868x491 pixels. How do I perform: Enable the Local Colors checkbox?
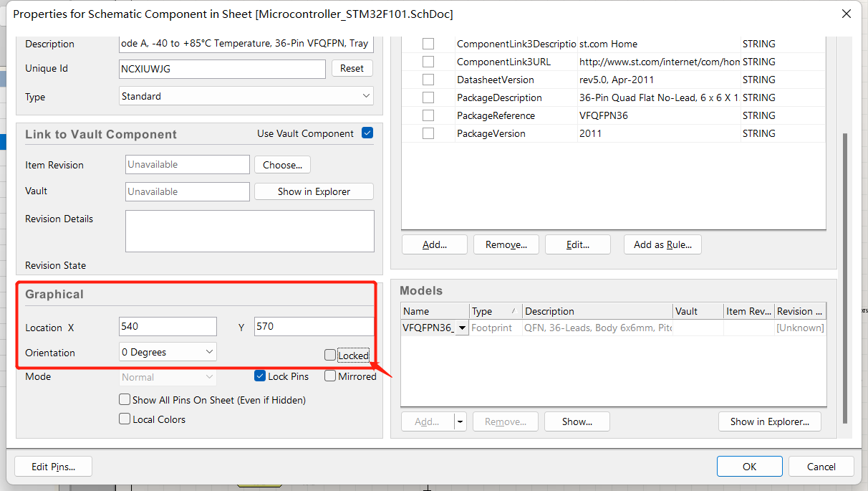[125, 419]
